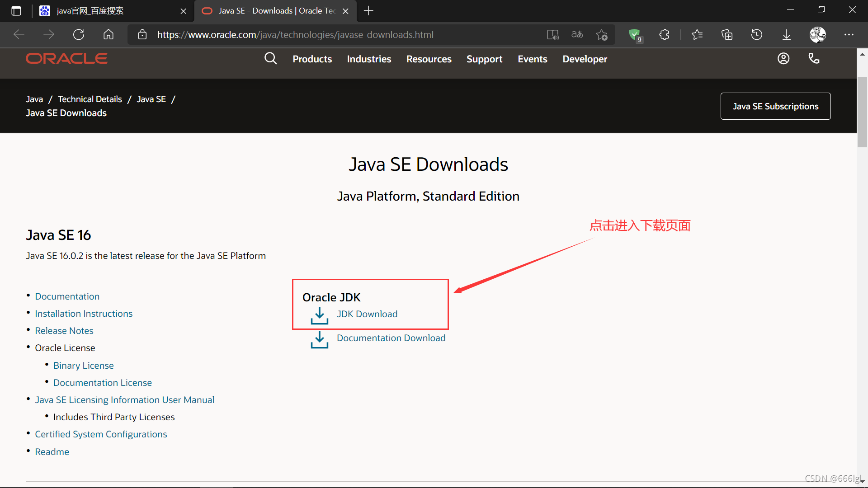This screenshot has width=868, height=488.
Task: Click the JDK Download arrow icon
Action: (x=320, y=316)
